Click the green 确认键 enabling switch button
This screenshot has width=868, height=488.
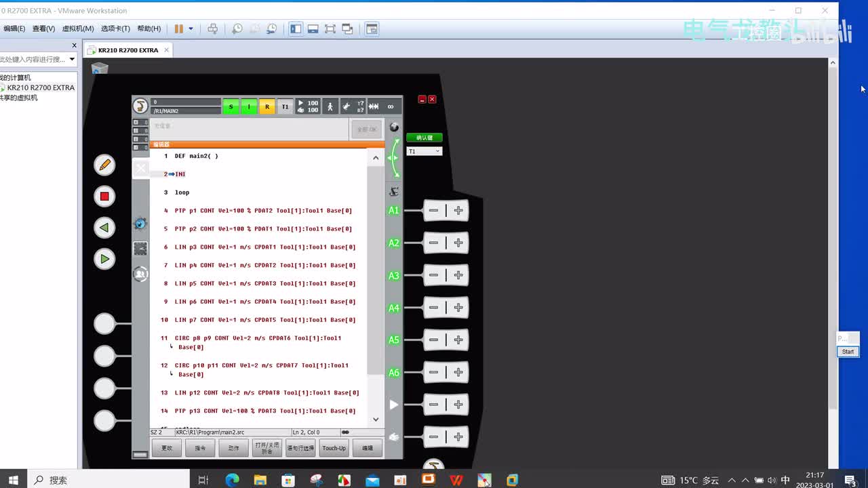click(425, 138)
